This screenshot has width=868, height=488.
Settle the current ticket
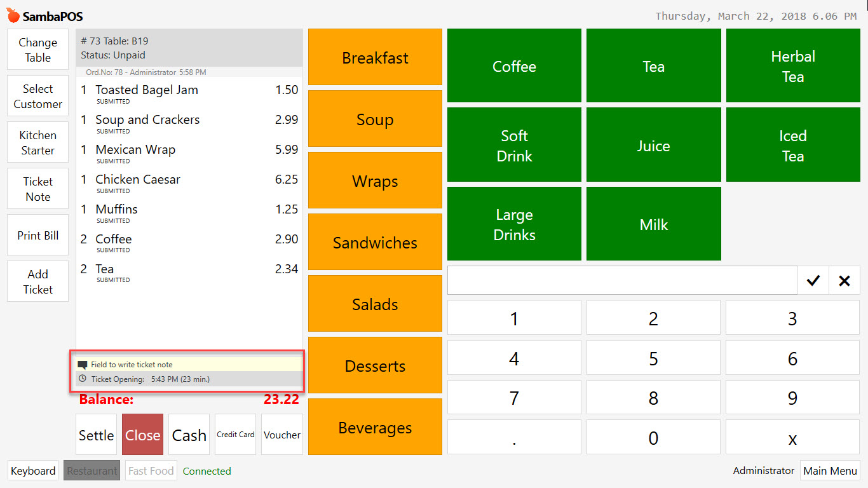[x=96, y=435]
